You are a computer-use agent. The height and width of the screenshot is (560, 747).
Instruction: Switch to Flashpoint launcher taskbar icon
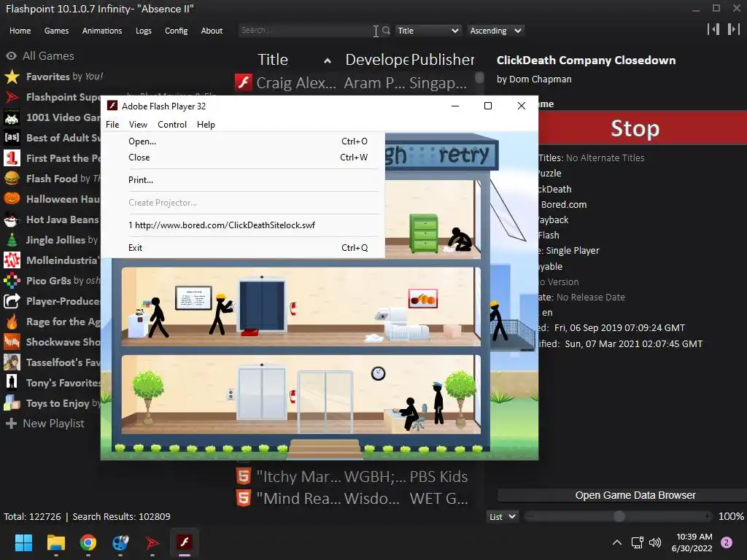tap(152, 542)
